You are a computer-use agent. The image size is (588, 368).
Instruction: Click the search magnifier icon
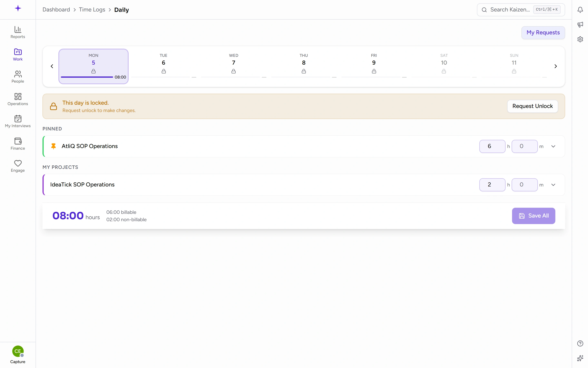[x=484, y=10]
